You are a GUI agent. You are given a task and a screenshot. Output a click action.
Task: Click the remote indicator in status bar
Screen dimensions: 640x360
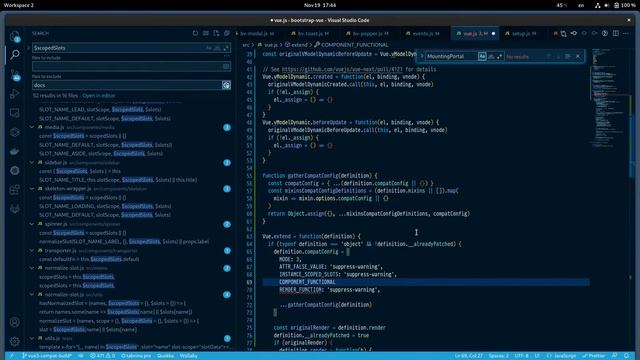coord(11,356)
